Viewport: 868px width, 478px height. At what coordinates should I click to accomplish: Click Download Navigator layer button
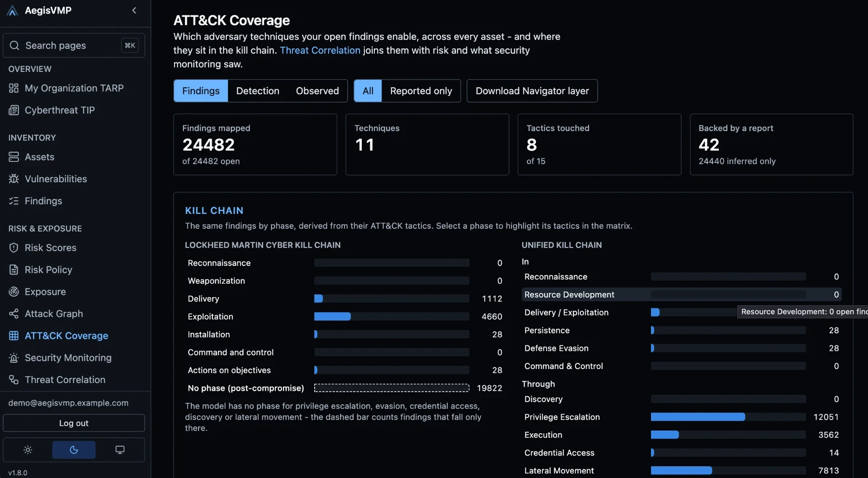(532, 91)
